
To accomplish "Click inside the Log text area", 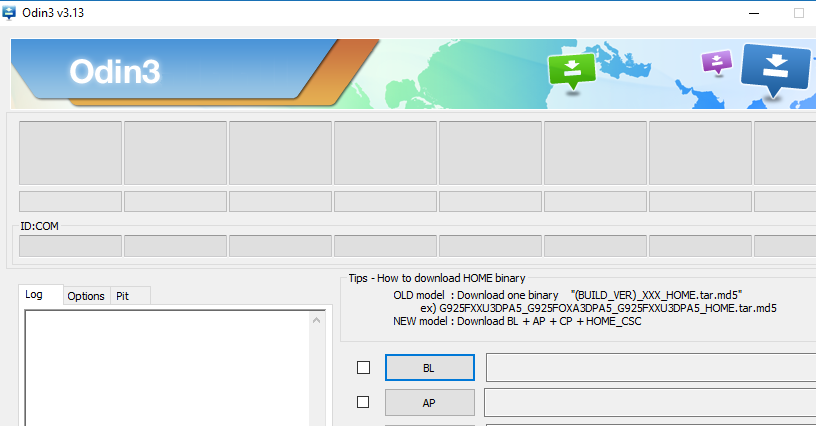I will coord(167,368).
